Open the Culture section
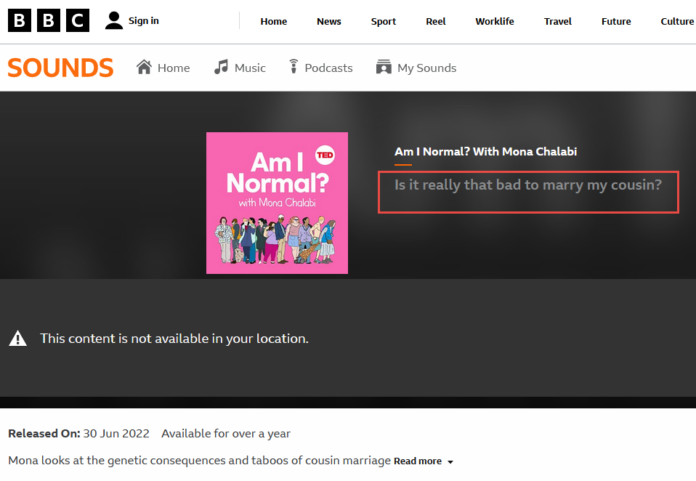This screenshot has height=481, width=696. 677,21
